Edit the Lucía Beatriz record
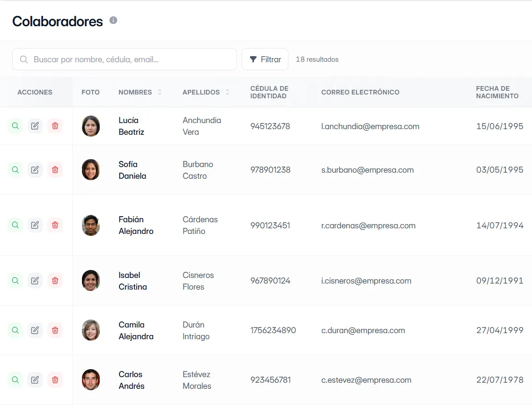Image resolution: width=532 pixels, height=408 pixels. coord(35,126)
